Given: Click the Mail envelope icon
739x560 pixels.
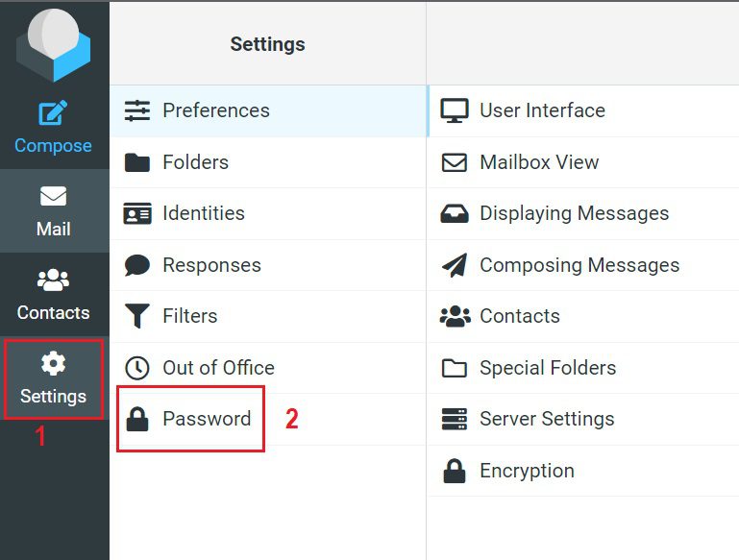Looking at the screenshot, I should (53, 196).
